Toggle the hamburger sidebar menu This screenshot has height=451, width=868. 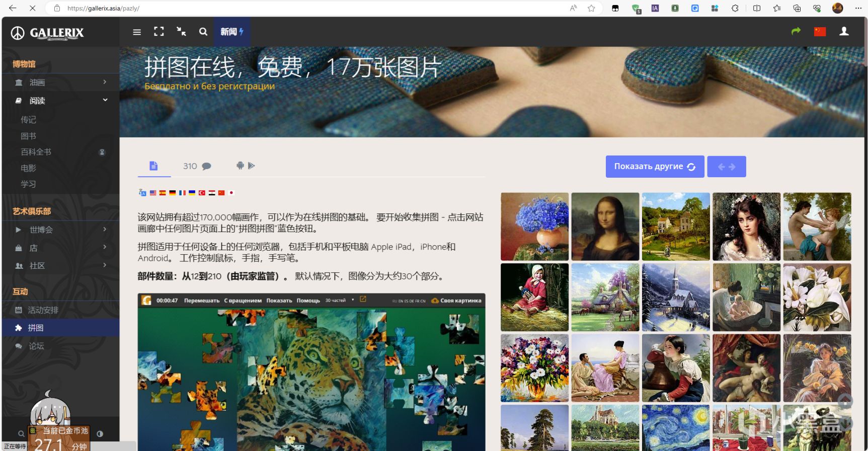coord(137,32)
